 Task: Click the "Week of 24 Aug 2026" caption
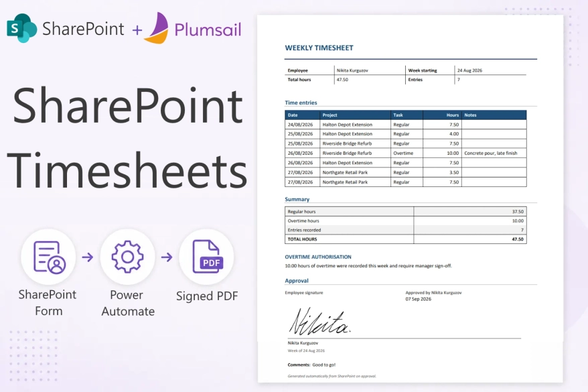306,350
